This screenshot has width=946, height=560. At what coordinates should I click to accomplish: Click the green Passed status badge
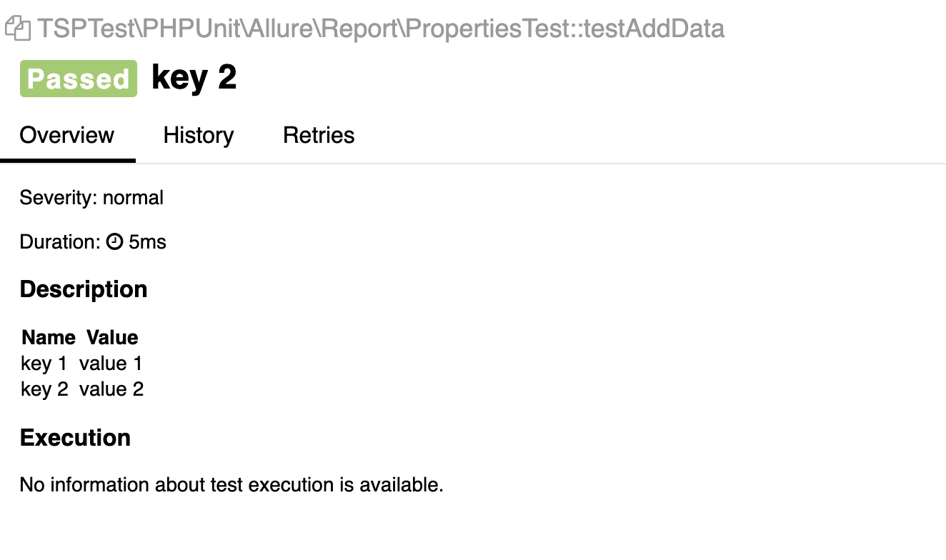click(x=79, y=79)
